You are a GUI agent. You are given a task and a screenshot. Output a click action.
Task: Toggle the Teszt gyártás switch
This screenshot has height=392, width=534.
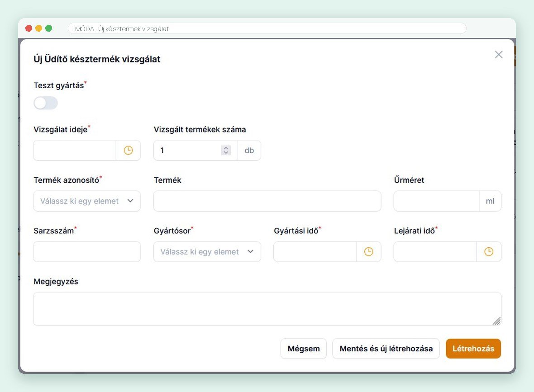pos(46,103)
